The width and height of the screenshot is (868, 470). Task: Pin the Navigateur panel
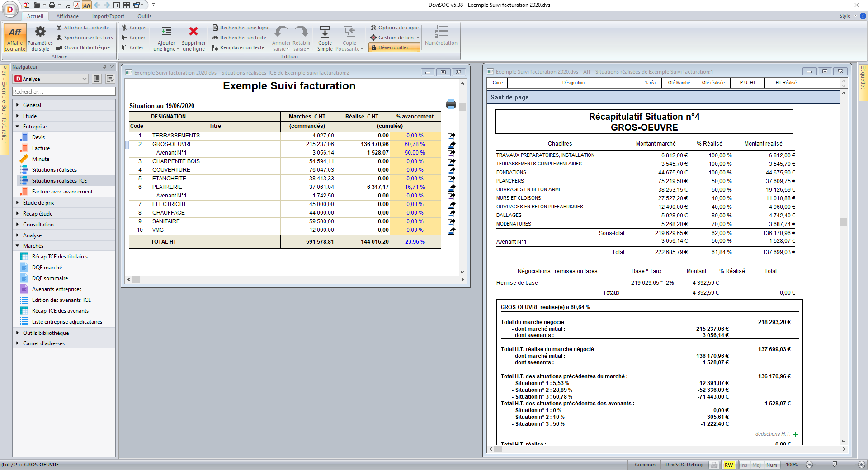tap(104, 67)
